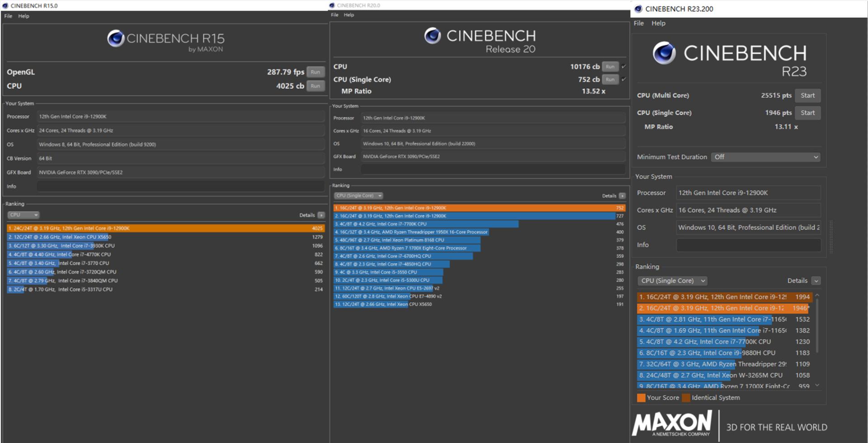Open the Minimum Test Duration dropdown
The image size is (868, 443).
765,157
